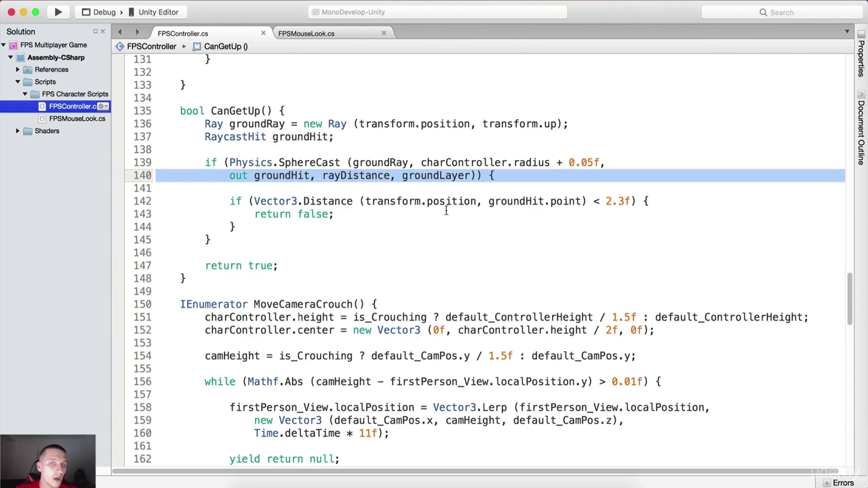Collapse the FPS Multiplayer Game solution node
This screenshot has width=868, height=488.
tap(3, 45)
